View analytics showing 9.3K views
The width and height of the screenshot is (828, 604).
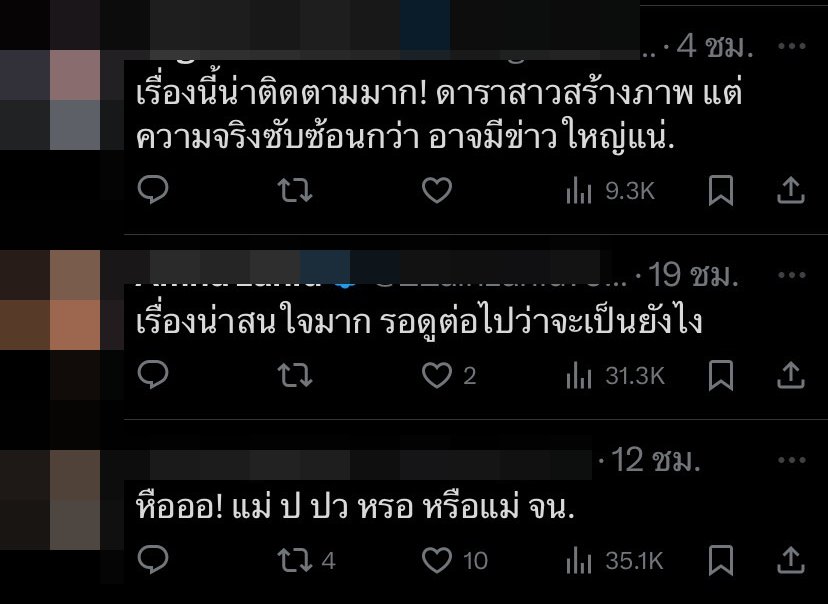point(610,191)
